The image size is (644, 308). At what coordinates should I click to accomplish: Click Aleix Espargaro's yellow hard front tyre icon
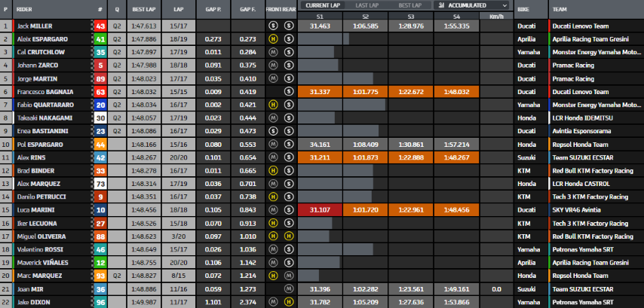click(x=274, y=38)
